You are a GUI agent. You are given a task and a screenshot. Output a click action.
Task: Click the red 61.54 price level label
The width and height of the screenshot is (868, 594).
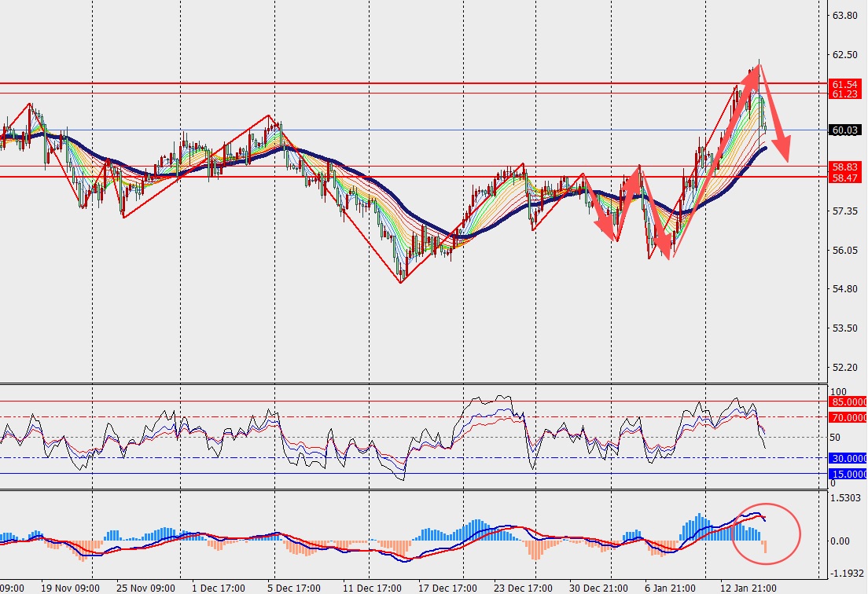[844, 84]
